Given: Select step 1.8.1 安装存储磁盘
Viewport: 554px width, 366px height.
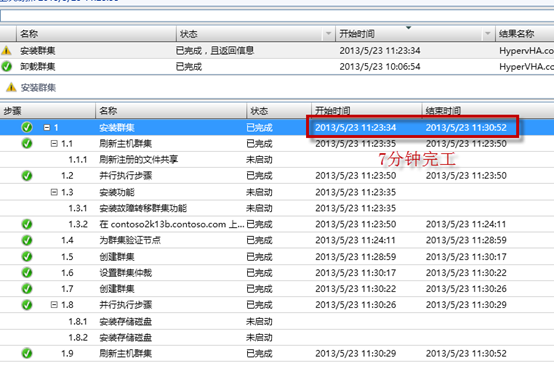Looking at the screenshot, I should (x=277, y=321).
